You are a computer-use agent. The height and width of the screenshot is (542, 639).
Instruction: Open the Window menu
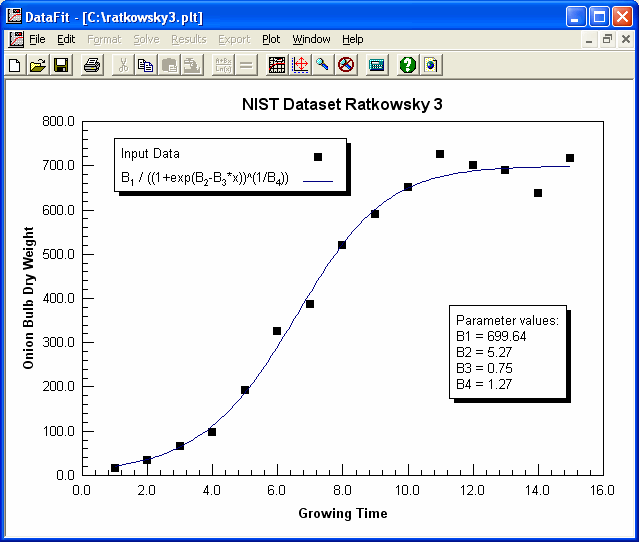311,40
